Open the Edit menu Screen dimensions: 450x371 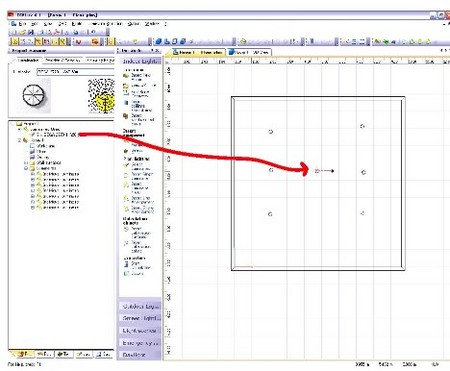pyautogui.click(x=35, y=24)
